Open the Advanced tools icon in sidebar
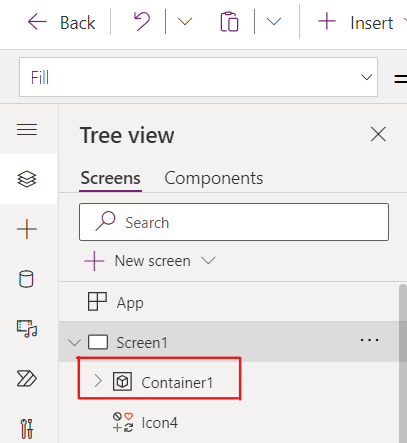Viewport: 407px width, 443px height. pos(27,428)
